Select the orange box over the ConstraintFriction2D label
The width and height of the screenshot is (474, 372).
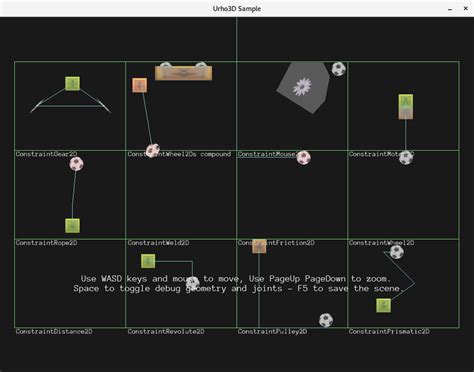pyautogui.click(x=259, y=246)
